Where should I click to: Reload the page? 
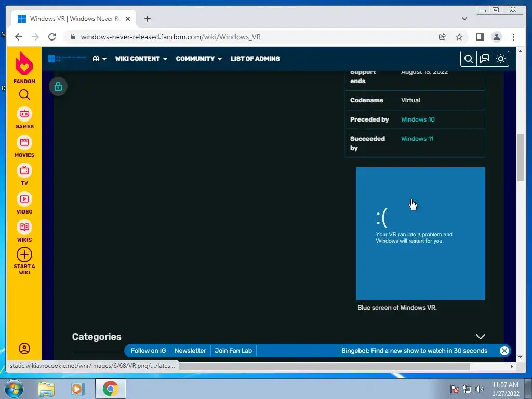(x=52, y=37)
